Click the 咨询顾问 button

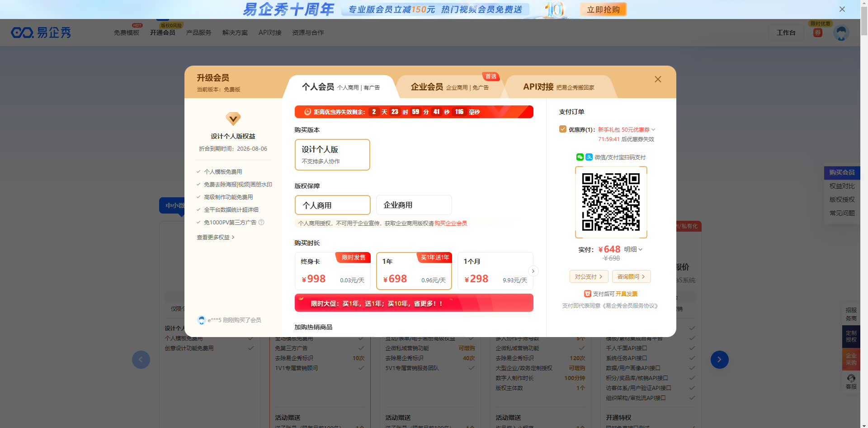tap(631, 276)
